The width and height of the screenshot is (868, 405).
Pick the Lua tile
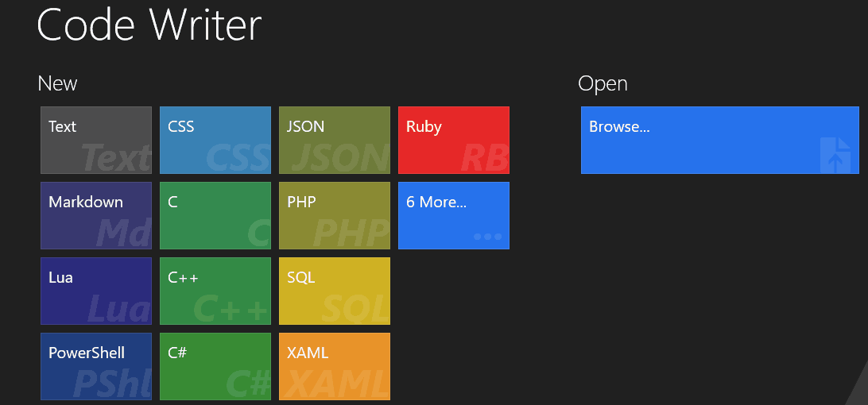(95, 291)
